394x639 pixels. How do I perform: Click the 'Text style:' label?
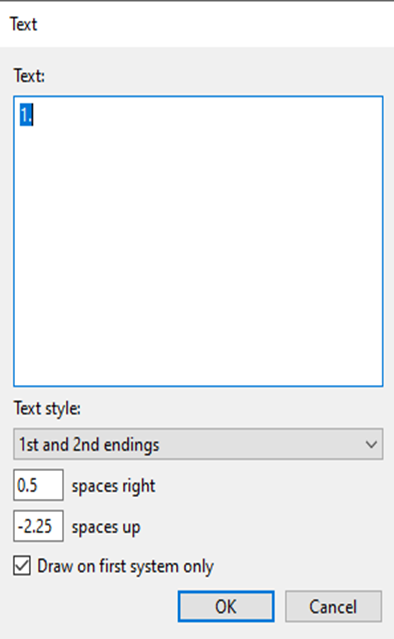[x=47, y=408]
